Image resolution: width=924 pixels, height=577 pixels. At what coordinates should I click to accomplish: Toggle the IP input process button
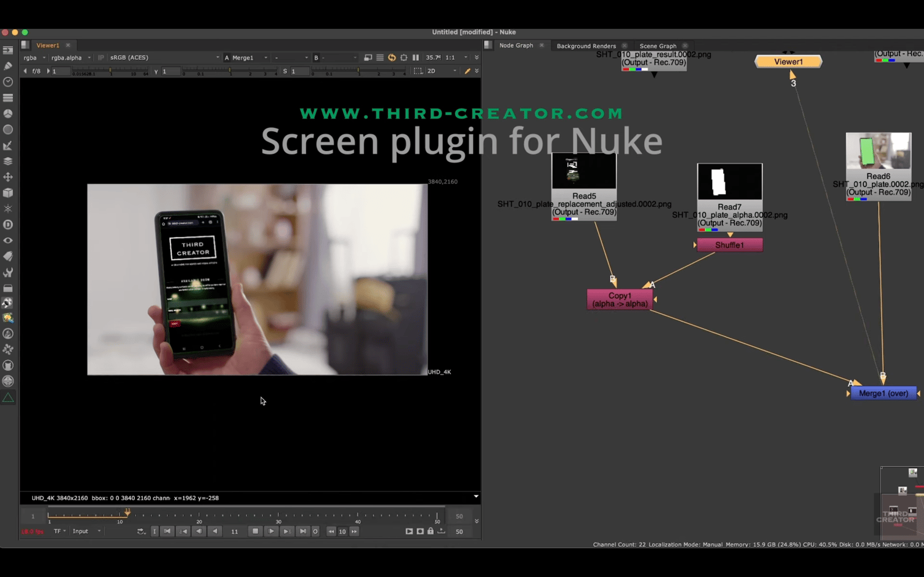point(101,58)
